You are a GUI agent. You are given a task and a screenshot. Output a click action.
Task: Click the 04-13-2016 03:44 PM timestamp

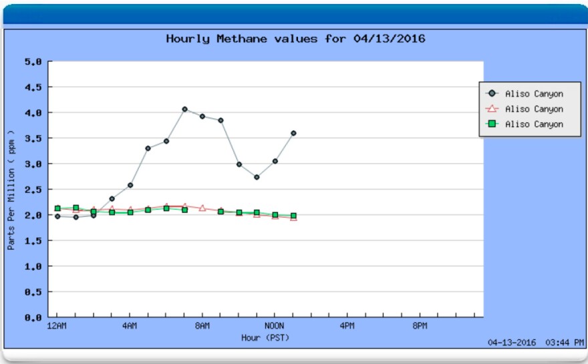[536, 343]
